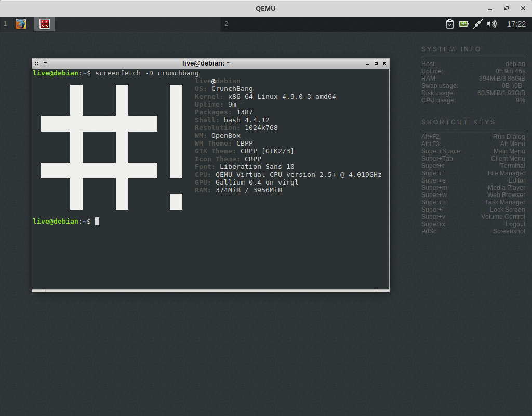Select the red terminal icon in the taskbar

(x=45, y=24)
